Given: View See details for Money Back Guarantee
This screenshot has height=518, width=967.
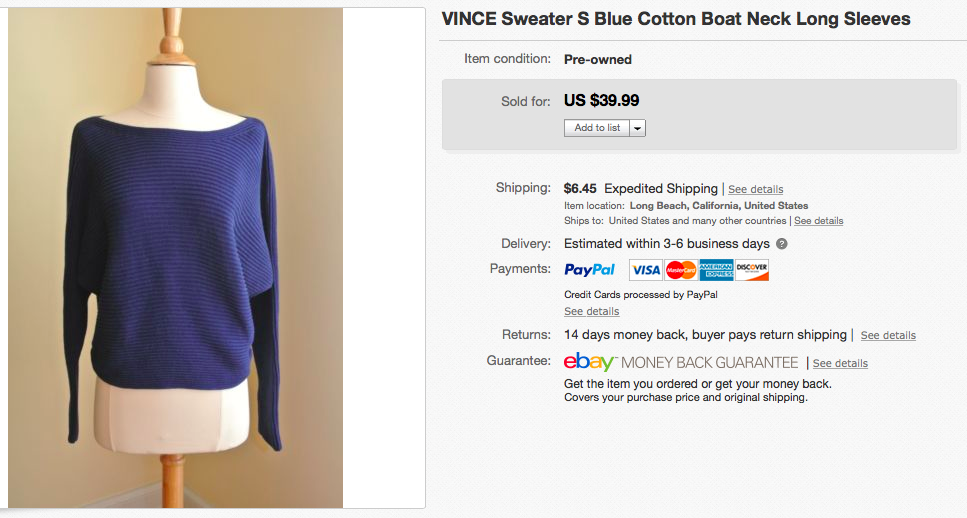Looking at the screenshot, I should [840, 363].
